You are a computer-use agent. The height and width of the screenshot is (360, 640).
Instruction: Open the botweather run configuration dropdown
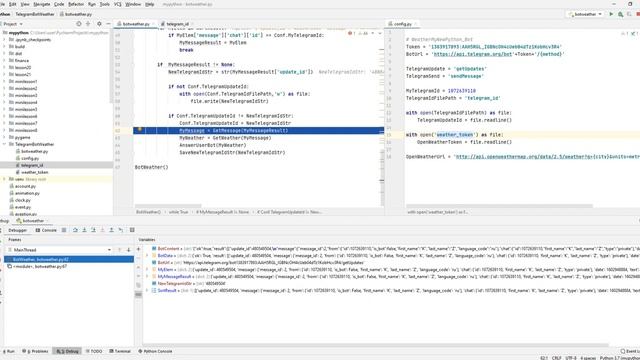[585, 14]
